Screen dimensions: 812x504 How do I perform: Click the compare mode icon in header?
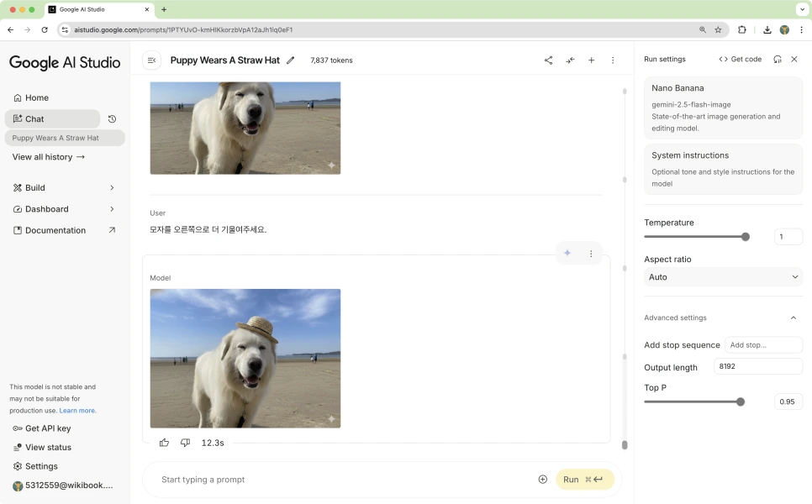pos(570,60)
